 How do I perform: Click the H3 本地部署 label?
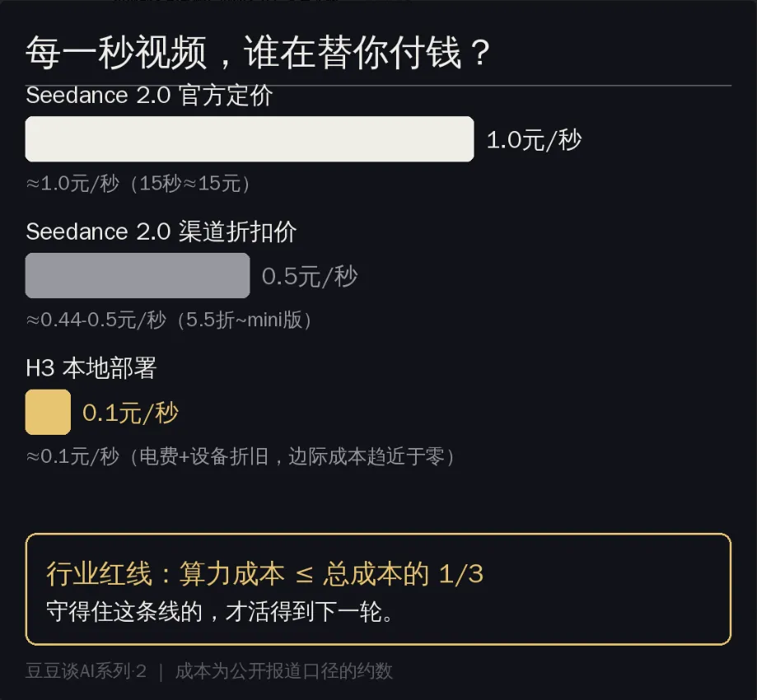[91, 368]
